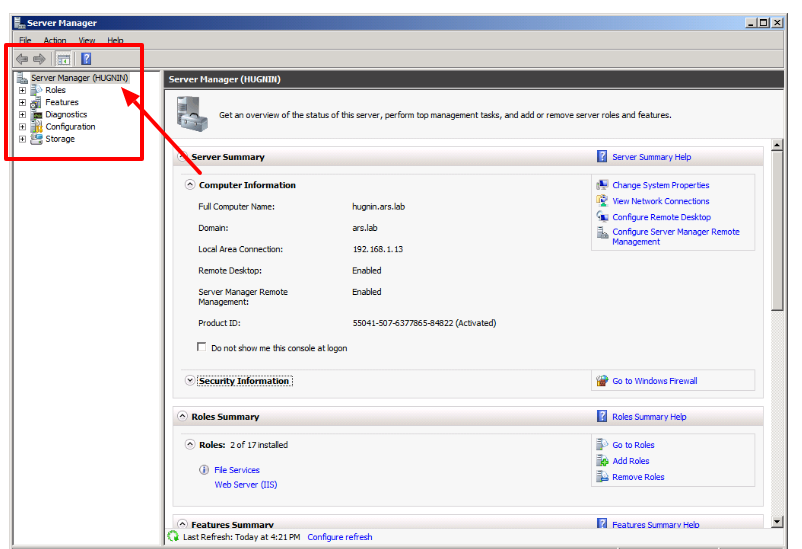Click the Change System Properties link
Image resolution: width=802 pixels, height=549 pixels.
pyautogui.click(x=661, y=185)
